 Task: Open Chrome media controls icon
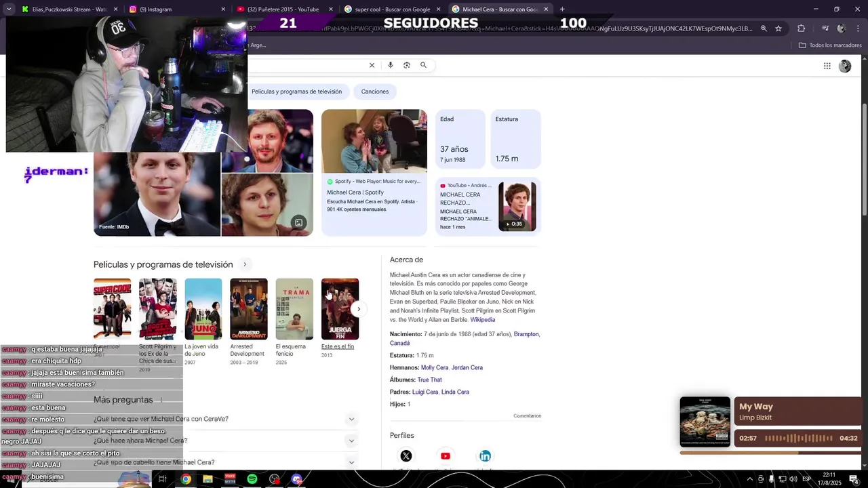pos(825,28)
